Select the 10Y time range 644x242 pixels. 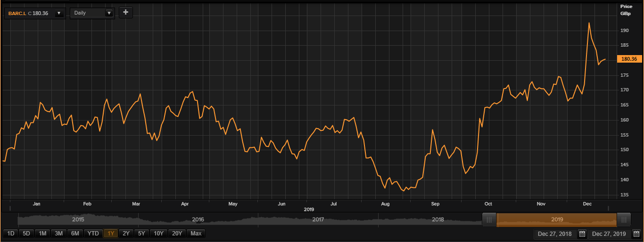[x=159, y=233]
